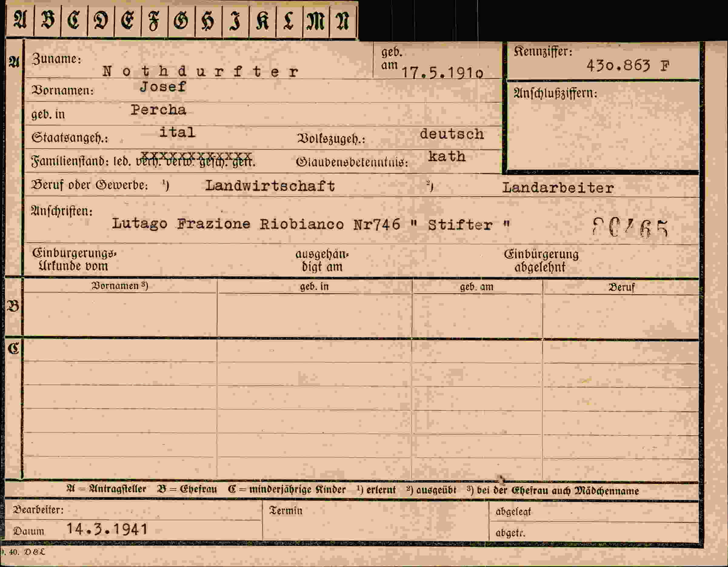The height and width of the screenshot is (567, 728).
Task: Click the address Lutago Frazione Riobianco
Action: [228, 224]
